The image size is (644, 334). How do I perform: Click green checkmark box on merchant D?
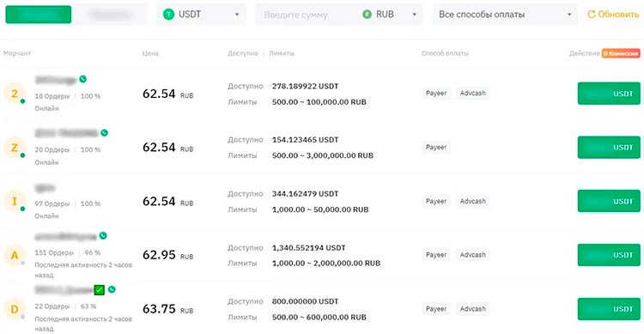[99, 290]
